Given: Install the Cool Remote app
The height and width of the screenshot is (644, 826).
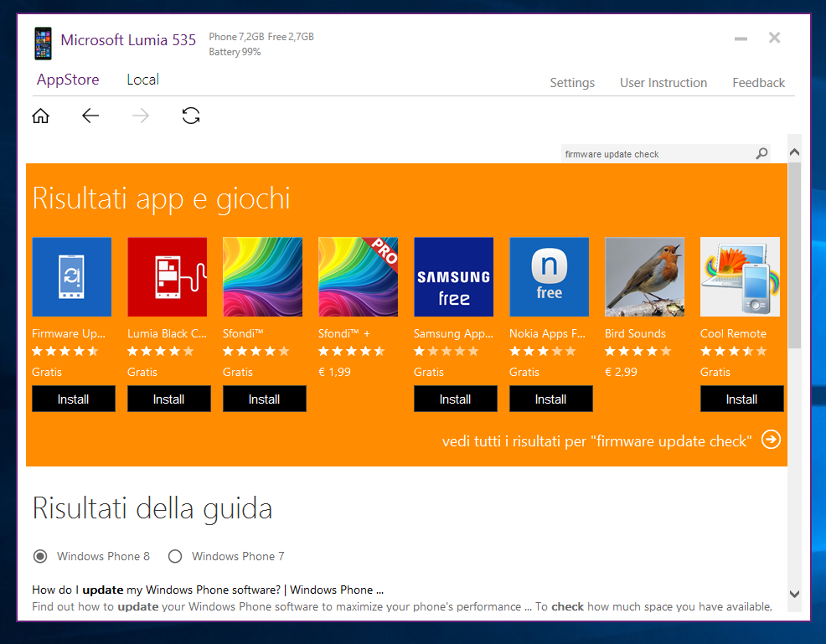Looking at the screenshot, I should point(741,399).
